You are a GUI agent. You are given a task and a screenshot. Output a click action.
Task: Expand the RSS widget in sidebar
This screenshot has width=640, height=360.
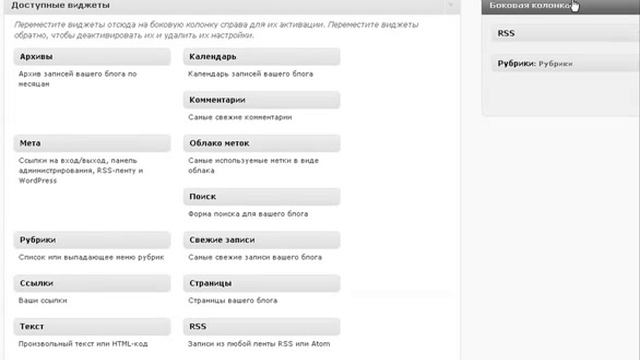566,33
